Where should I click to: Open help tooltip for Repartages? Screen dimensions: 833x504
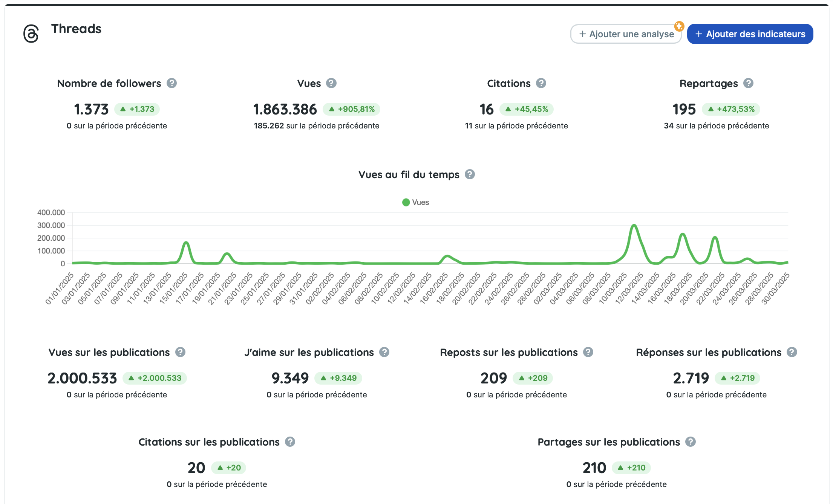[x=748, y=83]
